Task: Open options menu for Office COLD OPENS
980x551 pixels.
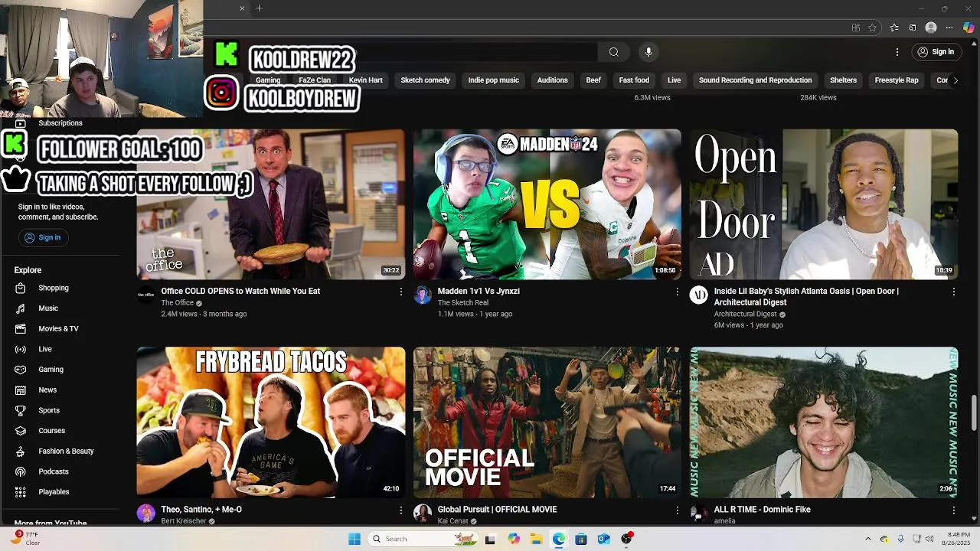Action: 400,292
